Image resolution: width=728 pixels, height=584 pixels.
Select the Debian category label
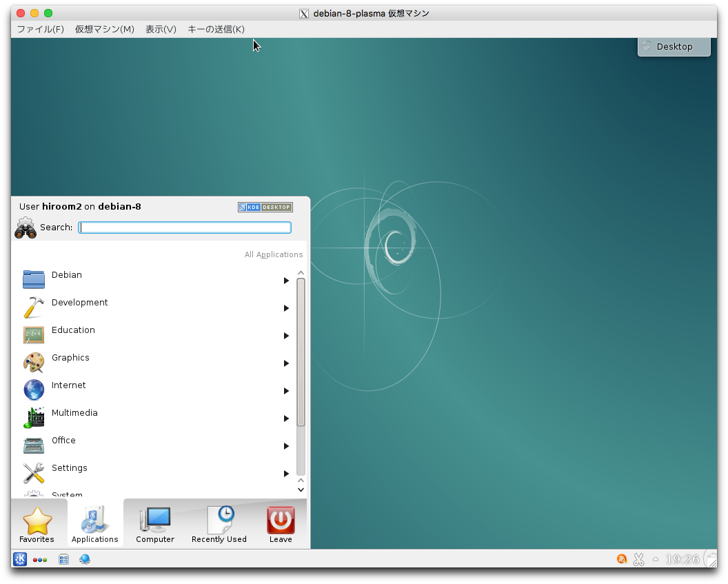[x=67, y=275]
